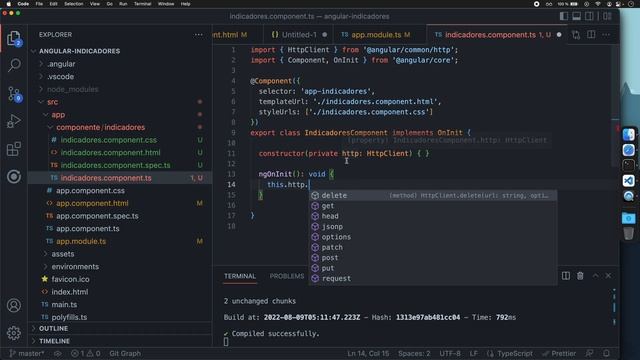Open favicon.ico file
640x360 pixels.
tap(70, 279)
